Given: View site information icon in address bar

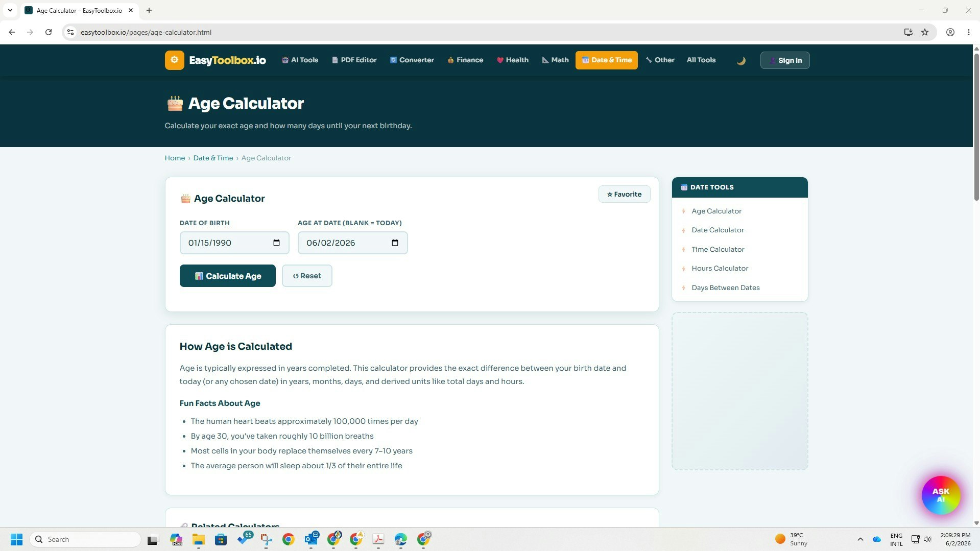Looking at the screenshot, I should (70, 32).
